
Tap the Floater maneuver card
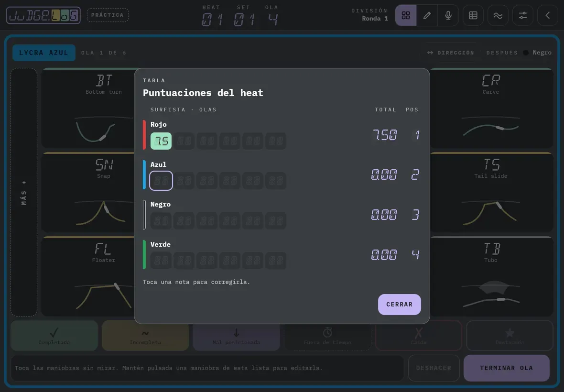[88, 276]
